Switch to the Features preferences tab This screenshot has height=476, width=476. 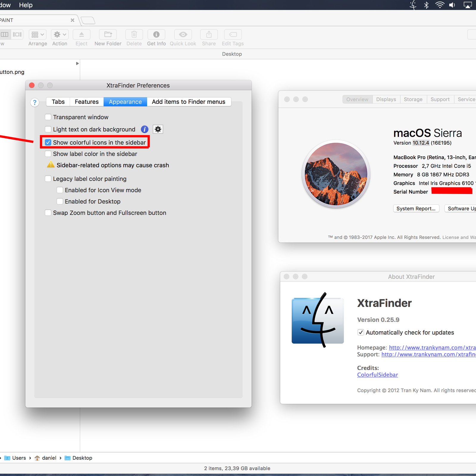click(x=87, y=102)
